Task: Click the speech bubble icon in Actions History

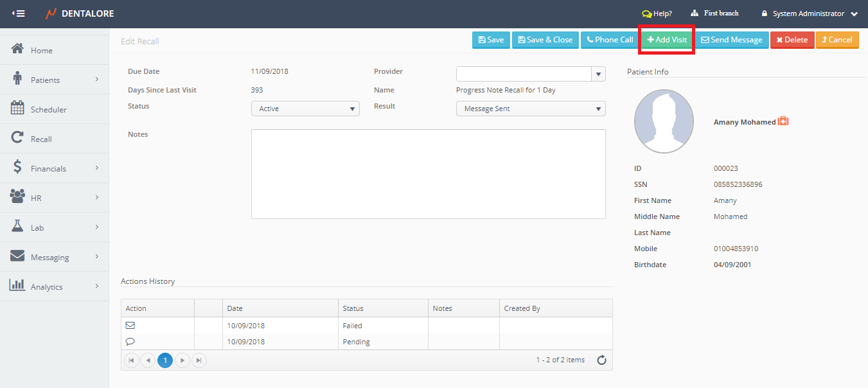Action: pyautogui.click(x=130, y=342)
